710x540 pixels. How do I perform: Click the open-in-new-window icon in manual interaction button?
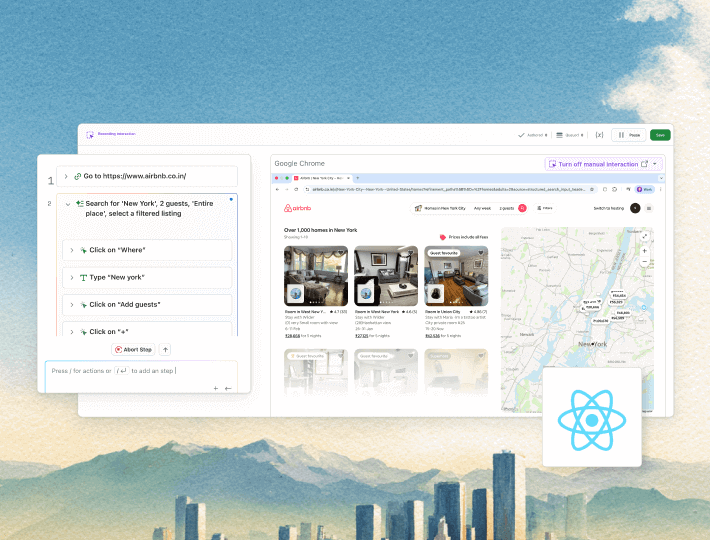pyautogui.click(x=644, y=164)
